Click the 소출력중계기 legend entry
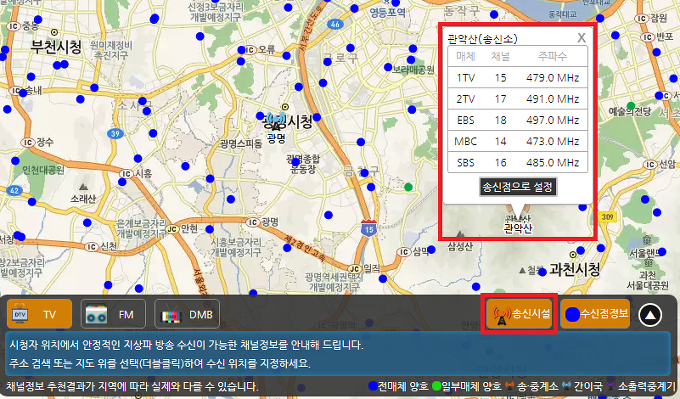 [x=641, y=386]
